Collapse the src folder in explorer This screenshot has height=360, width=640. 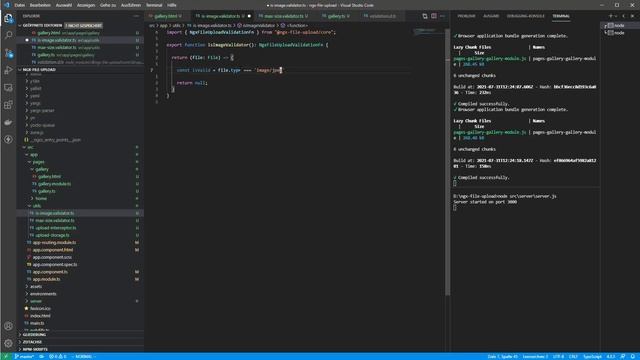[31, 147]
